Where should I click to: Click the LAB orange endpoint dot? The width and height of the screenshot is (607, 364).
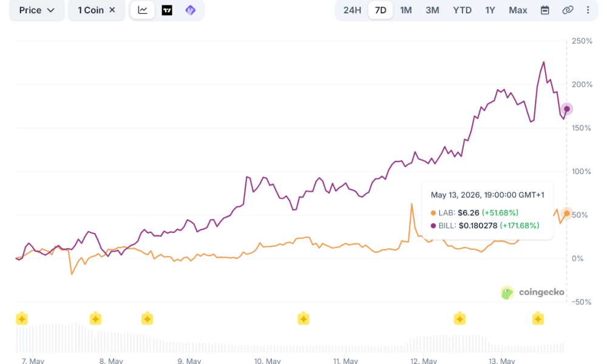(x=567, y=213)
